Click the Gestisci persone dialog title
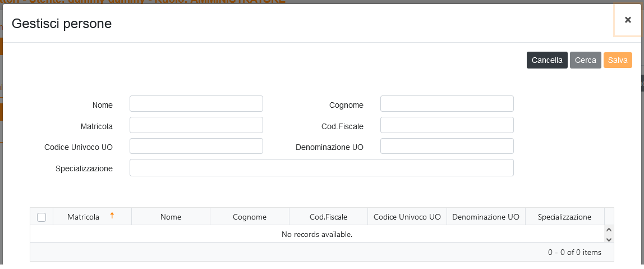The height and width of the screenshot is (269, 644). [x=62, y=24]
